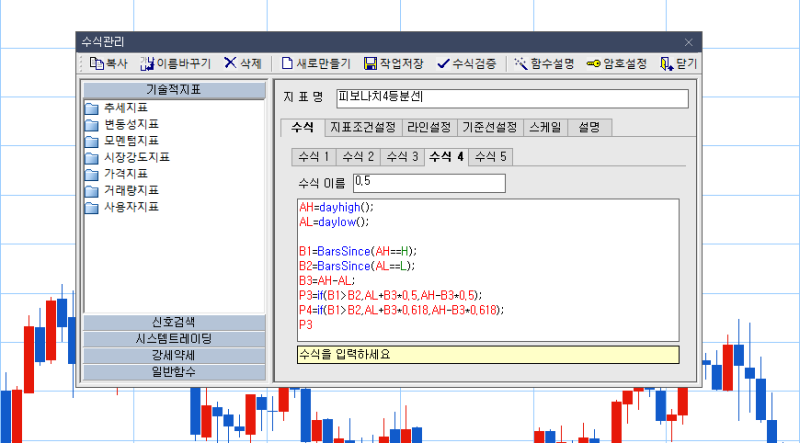The width and height of the screenshot is (800, 443).
Task: Open the 라인설정 tab
Action: click(x=430, y=127)
